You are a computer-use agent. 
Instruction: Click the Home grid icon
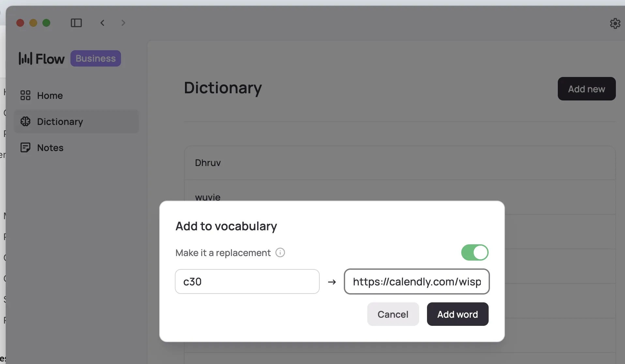tap(25, 95)
